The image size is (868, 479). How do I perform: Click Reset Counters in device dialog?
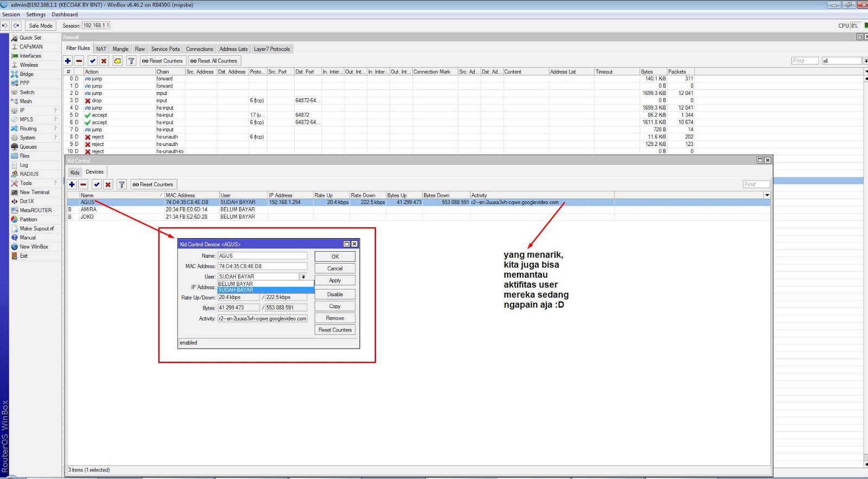coord(335,330)
